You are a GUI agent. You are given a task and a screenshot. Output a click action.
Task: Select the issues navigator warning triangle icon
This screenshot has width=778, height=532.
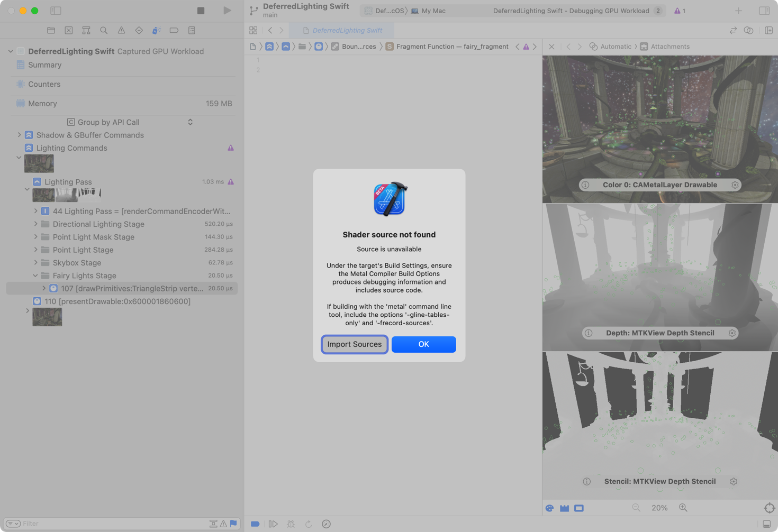[x=121, y=30]
